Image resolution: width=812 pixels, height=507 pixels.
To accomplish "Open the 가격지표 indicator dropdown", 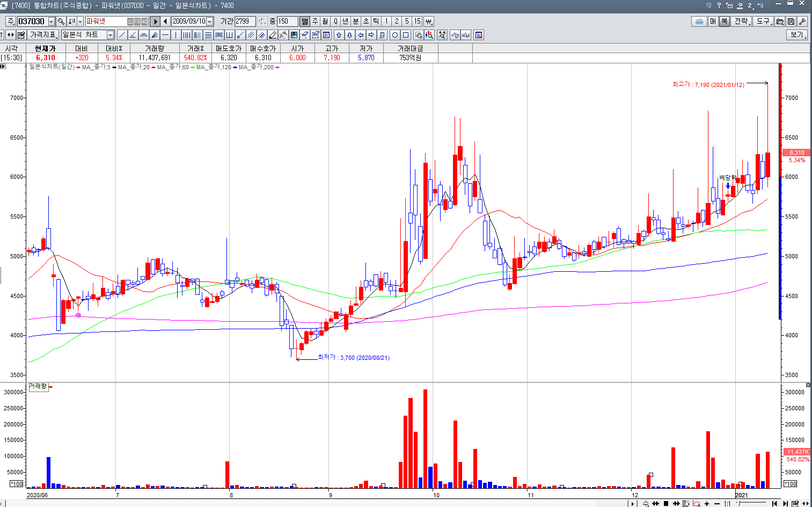I will coord(43,35).
